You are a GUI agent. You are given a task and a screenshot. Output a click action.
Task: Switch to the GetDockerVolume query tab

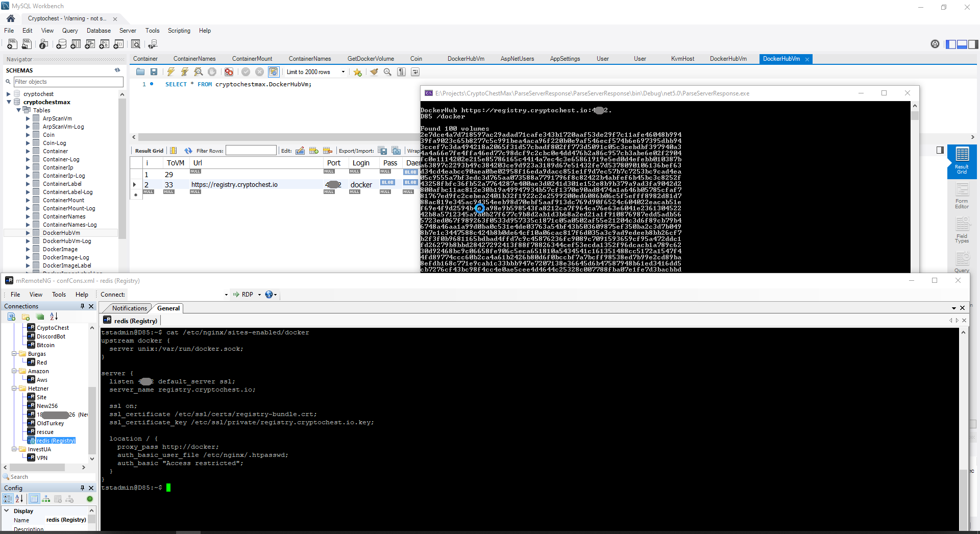click(x=371, y=59)
